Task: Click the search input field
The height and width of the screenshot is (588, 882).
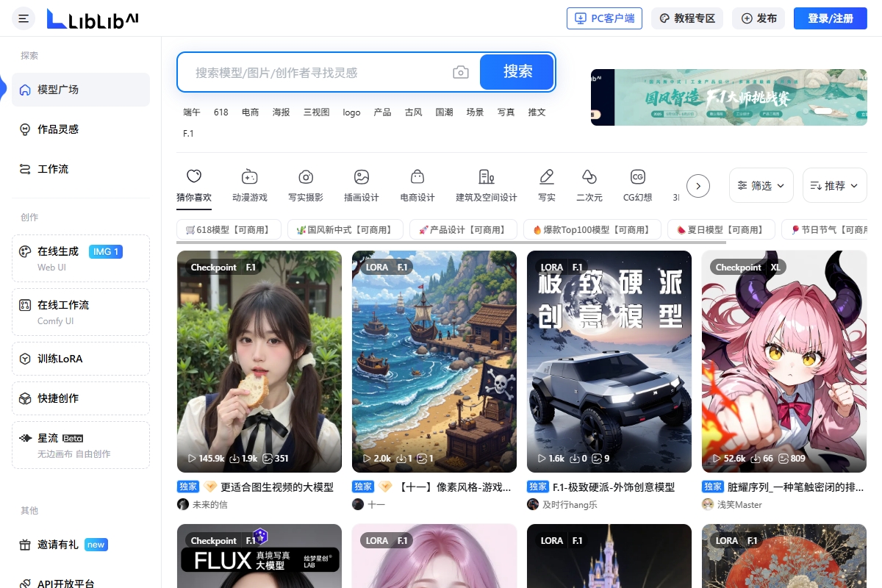Action: coord(316,73)
